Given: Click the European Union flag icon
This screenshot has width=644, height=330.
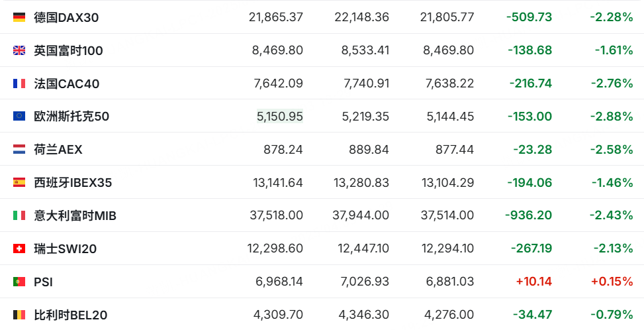Looking at the screenshot, I should (19, 117).
